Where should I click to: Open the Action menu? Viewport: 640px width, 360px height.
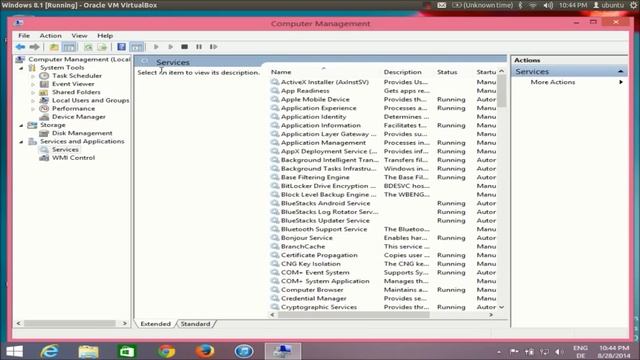point(50,36)
